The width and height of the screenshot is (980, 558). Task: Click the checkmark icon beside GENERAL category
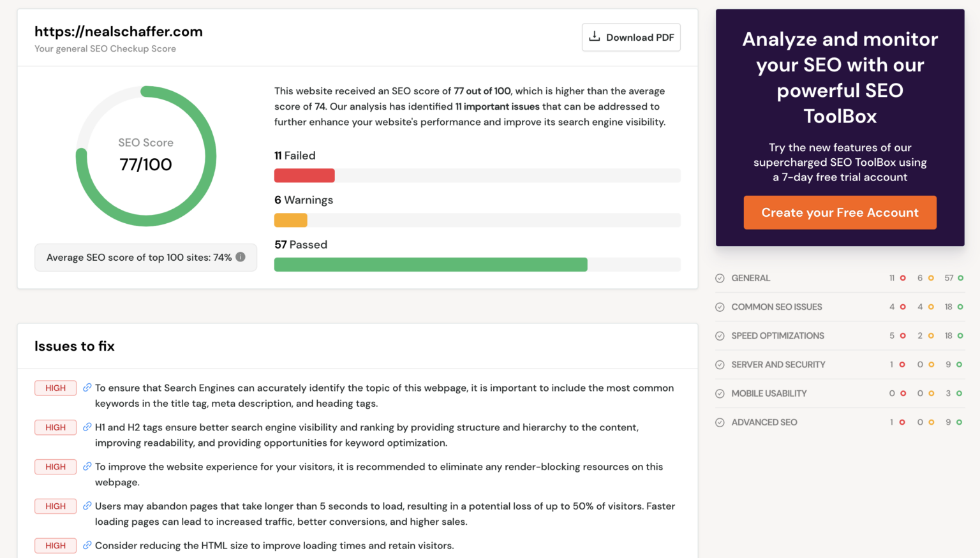pyautogui.click(x=720, y=277)
